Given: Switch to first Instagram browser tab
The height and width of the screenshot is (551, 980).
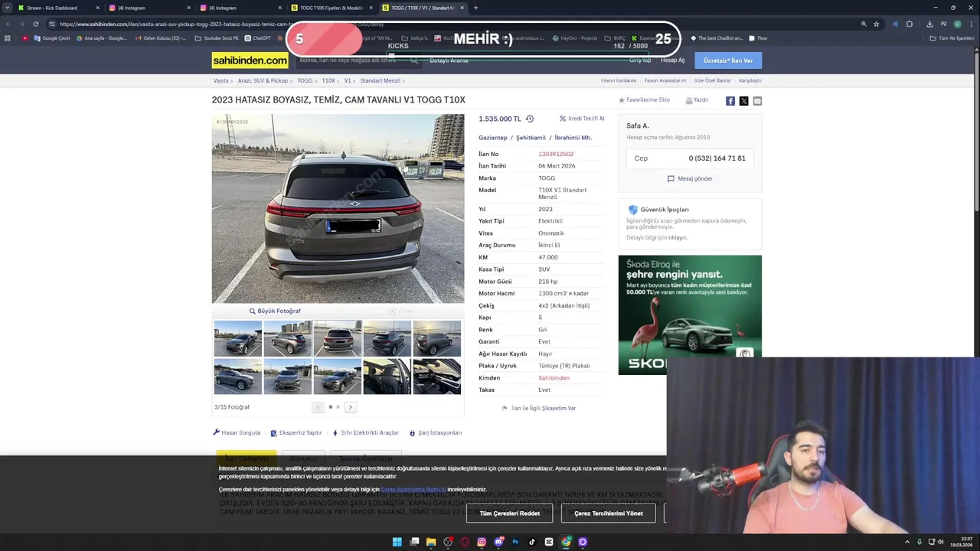Looking at the screenshot, I should pyautogui.click(x=149, y=8).
